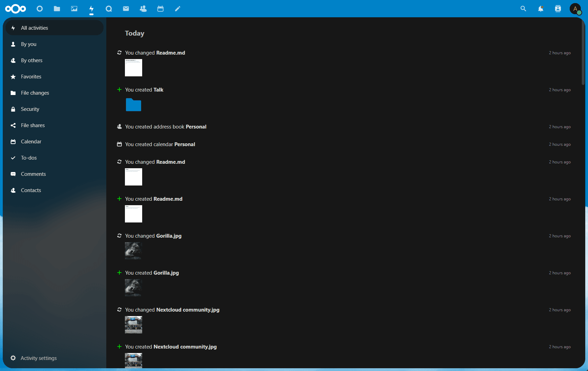588x371 pixels.
Task: Open Readme.md link in first changed entry
Action: 170,53
